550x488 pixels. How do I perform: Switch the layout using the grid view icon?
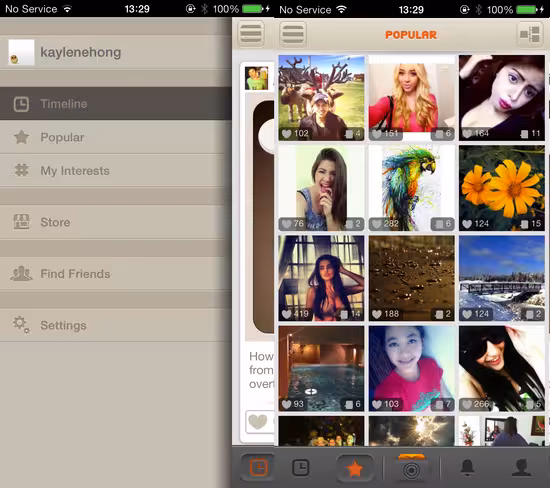coord(530,34)
